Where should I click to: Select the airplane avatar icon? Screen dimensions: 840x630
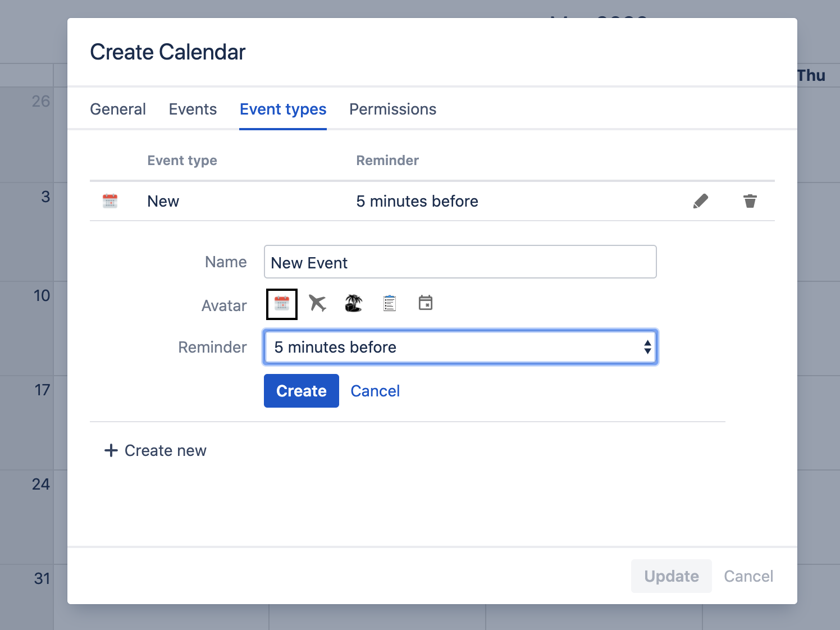317,304
